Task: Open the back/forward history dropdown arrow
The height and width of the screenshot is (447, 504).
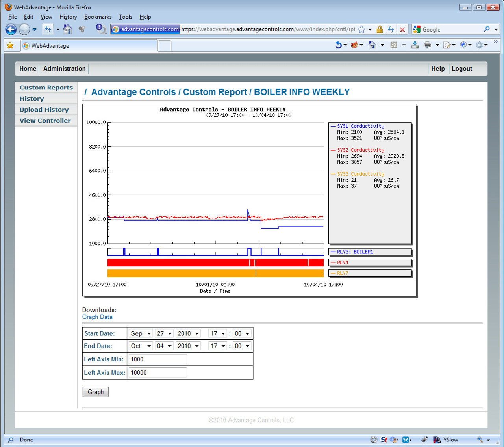Action: pyautogui.click(x=35, y=30)
